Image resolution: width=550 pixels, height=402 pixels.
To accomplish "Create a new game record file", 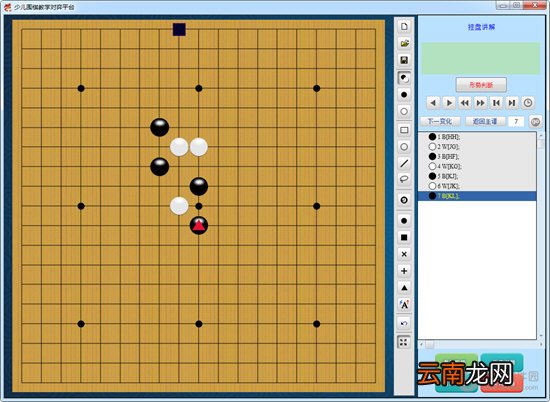I will (404, 27).
